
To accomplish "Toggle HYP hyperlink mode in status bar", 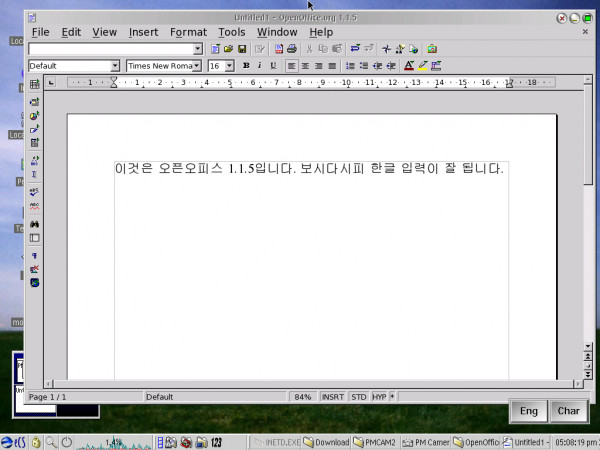I will (x=379, y=397).
